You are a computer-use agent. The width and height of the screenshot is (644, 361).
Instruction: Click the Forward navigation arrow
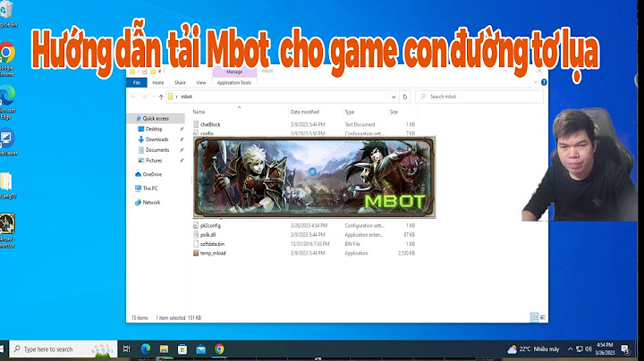click(145, 97)
